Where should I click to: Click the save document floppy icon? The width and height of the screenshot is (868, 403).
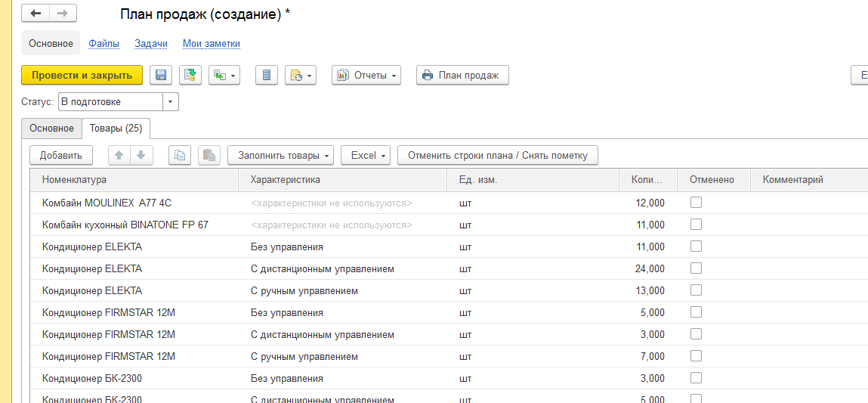click(x=161, y=75)
